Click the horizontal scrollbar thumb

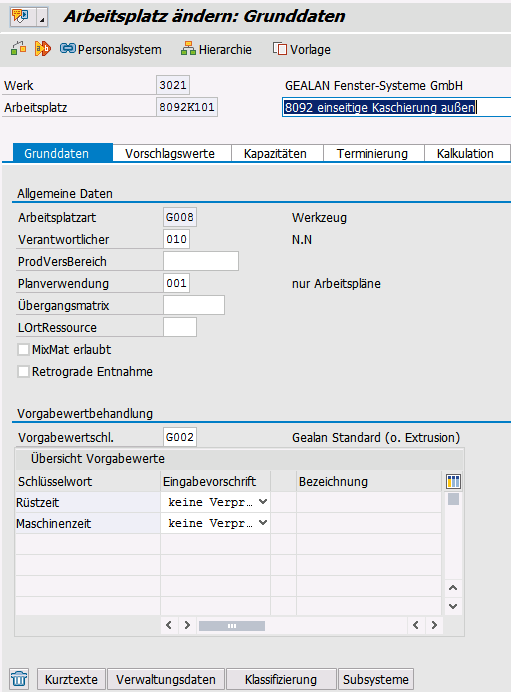point(232,626)
